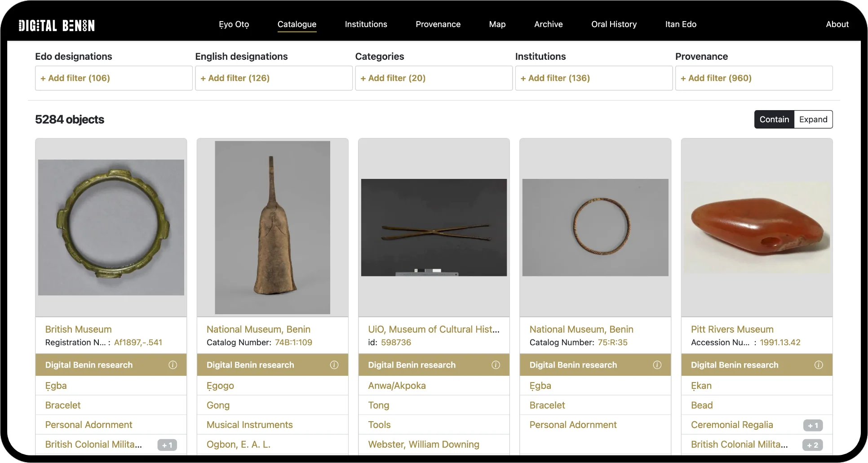Open registration number Af1897,-.541 link

(138, 343)
